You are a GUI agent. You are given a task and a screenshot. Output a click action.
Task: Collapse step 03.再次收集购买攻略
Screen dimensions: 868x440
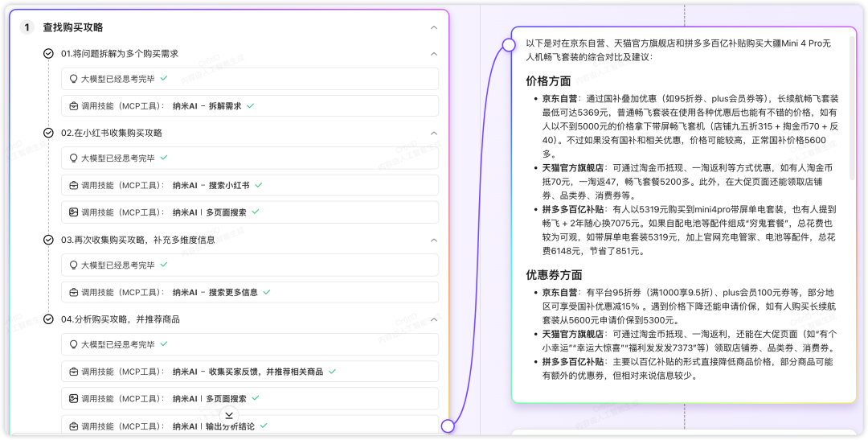point(434,240)
